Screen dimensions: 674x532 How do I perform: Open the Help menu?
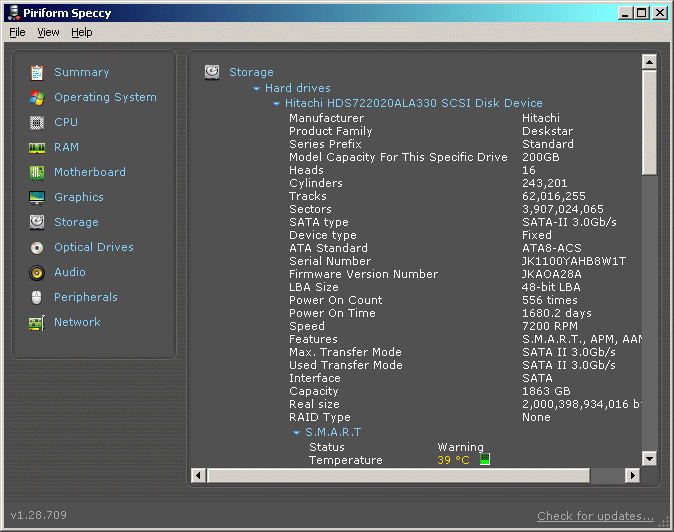pyautogui.click(x=82, y=32)
